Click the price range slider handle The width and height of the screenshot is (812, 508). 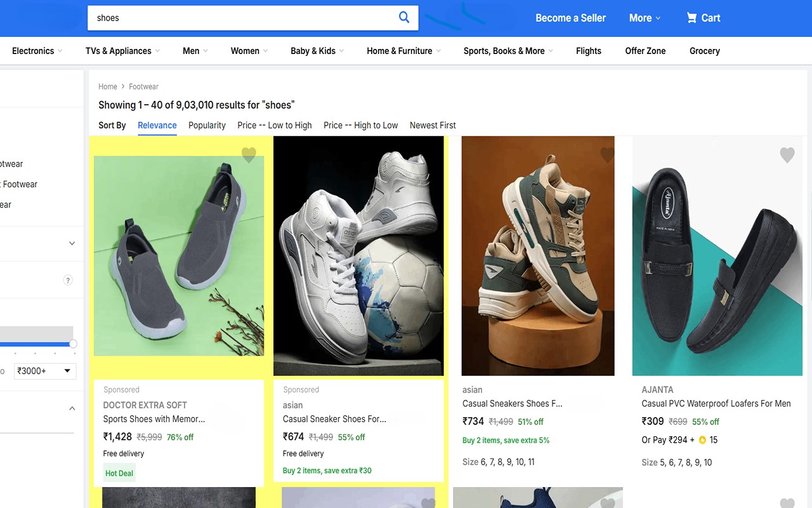73,344
